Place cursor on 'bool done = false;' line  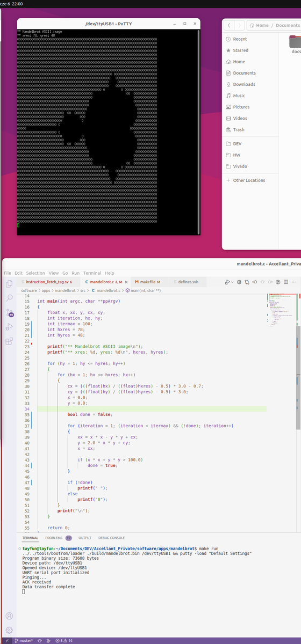[x=90, y=414]
